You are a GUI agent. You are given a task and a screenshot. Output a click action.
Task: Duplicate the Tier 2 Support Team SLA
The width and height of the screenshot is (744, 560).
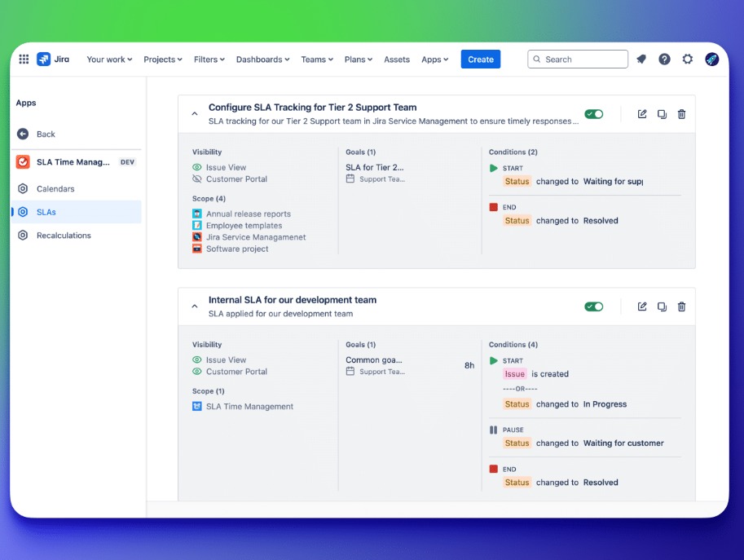tap(662, 114)
